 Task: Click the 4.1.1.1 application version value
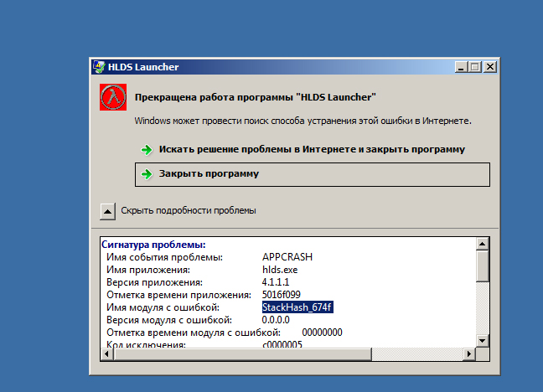pyautogui.click(x=276, y=282)
